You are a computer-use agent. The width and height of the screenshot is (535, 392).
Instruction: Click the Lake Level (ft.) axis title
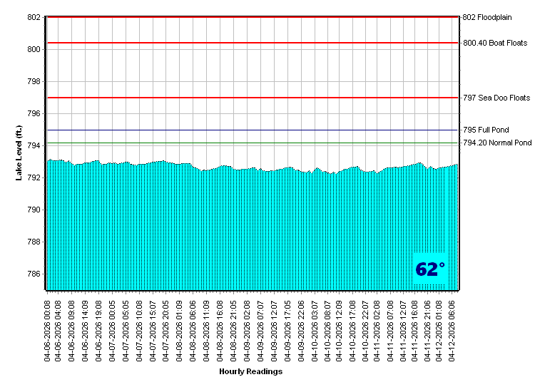click(x=19, y=153)
